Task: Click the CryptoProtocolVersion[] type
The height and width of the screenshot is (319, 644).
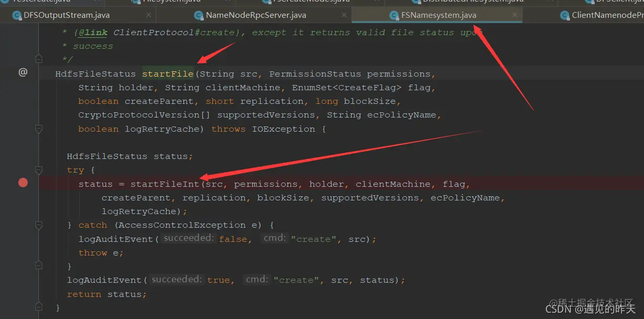Action: click(x=145, y=115)
